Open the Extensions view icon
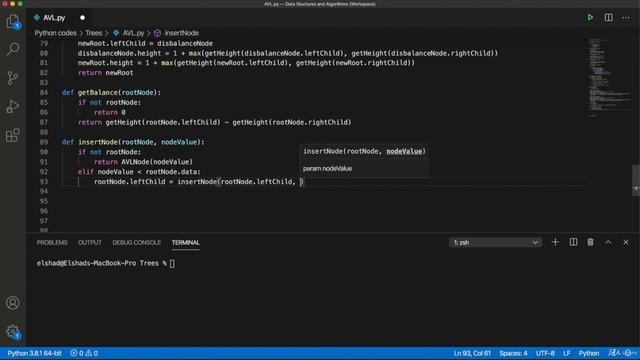 [13, 135]
